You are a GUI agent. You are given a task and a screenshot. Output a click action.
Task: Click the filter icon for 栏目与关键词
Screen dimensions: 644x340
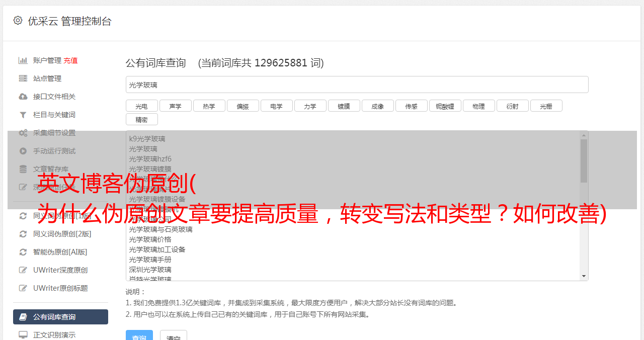pos(23,115)
